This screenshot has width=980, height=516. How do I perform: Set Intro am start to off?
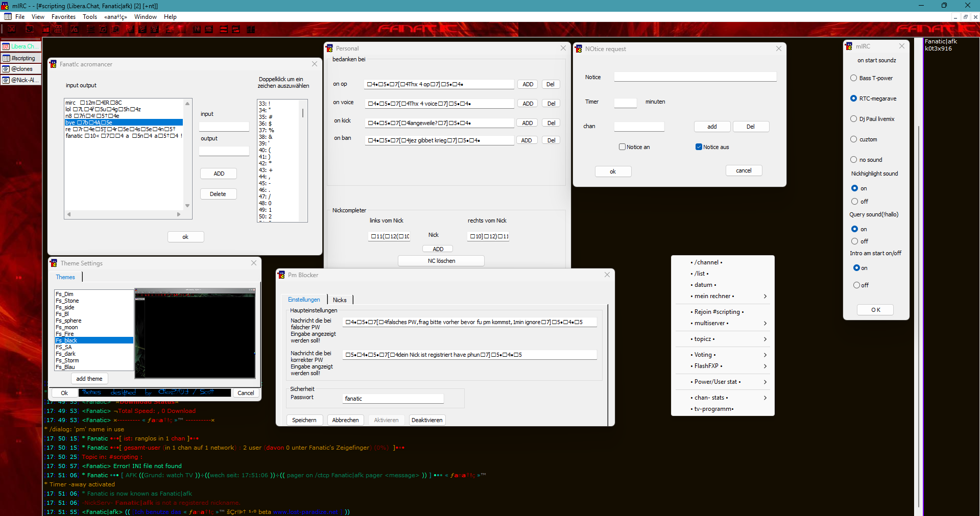coord(856,285)
